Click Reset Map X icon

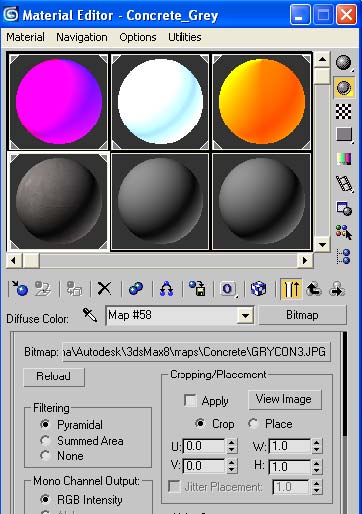[x=104, y=288]
